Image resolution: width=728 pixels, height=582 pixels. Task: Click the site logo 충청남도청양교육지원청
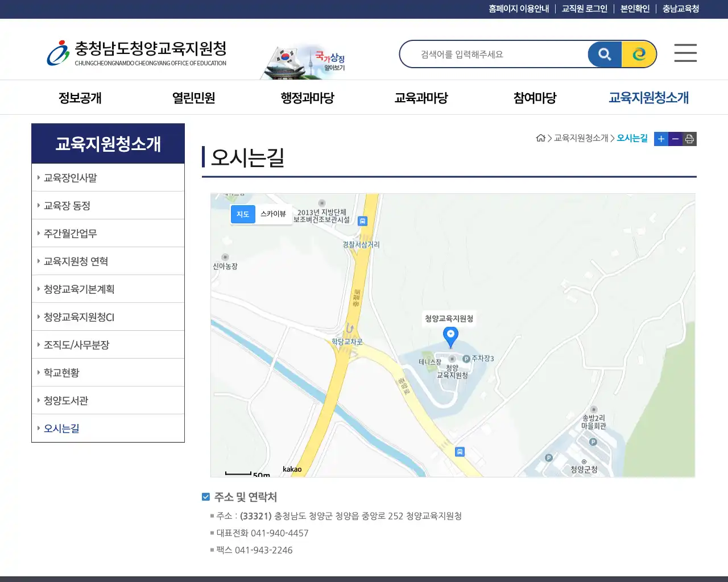click(136, 53)
